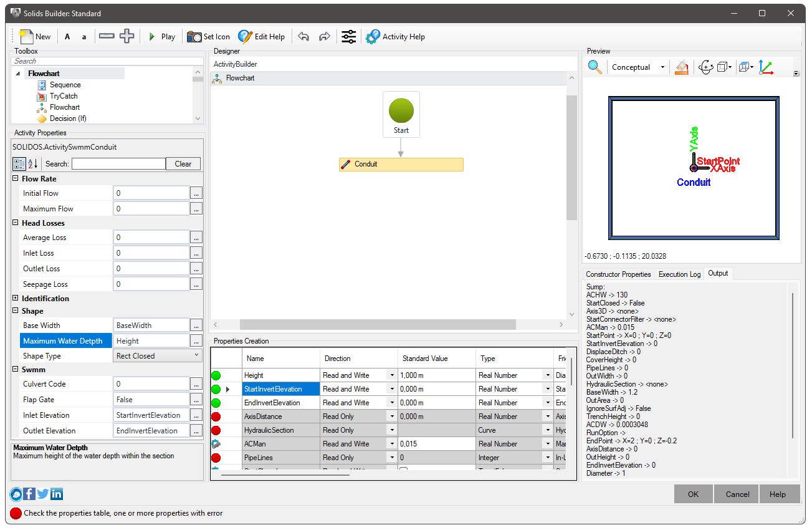
Task: Open Type dropdown for HydraulicSection Curve
Action: click(x=548, y=430)
